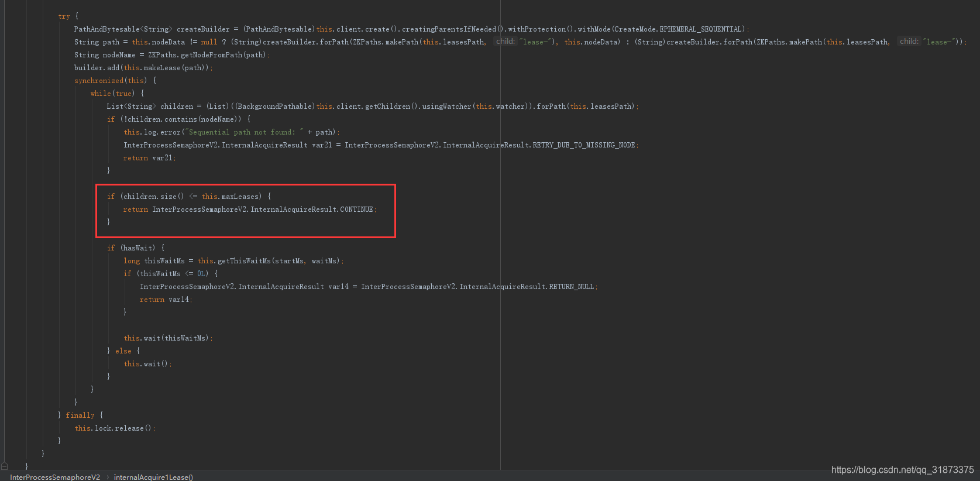Click this.wait(thisWaitMs) statement
980x481 pixels.
(x=168, y=338)
